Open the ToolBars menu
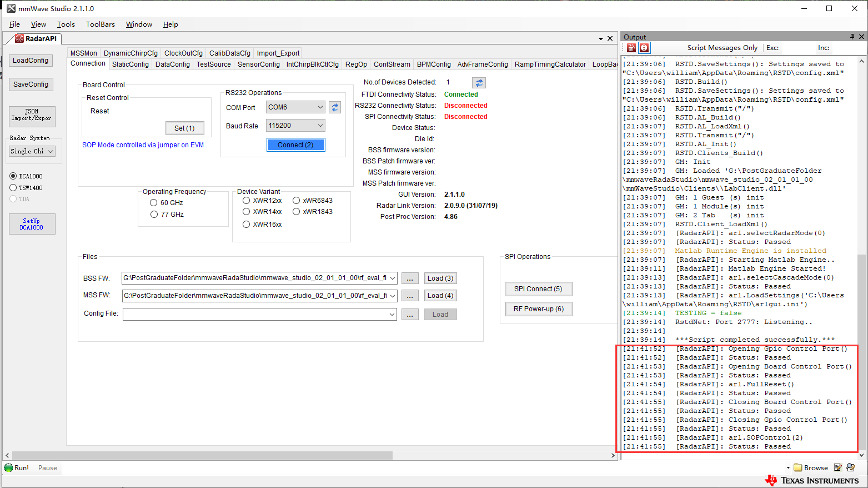868x488 pixels. click(x=101, y=24)
